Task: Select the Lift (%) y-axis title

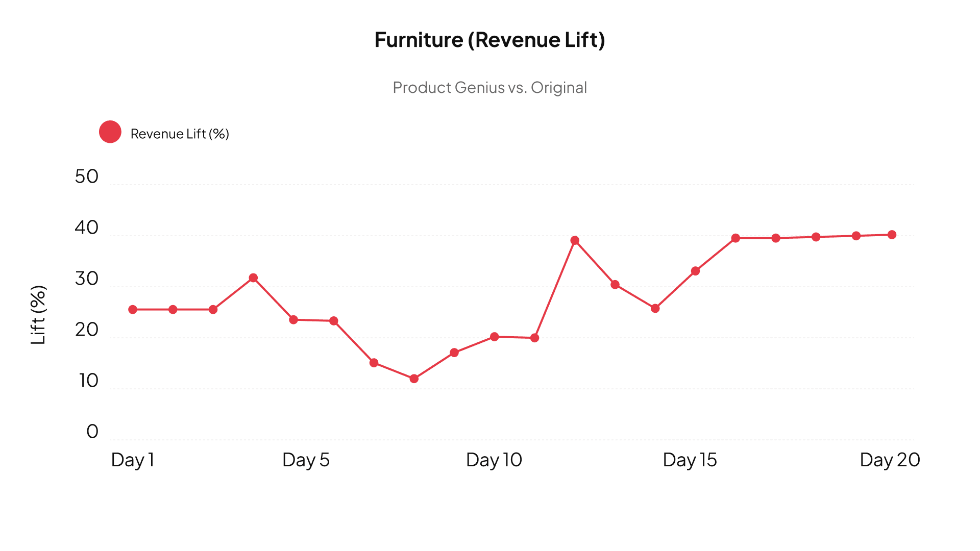Action: [x=38, y=315]
